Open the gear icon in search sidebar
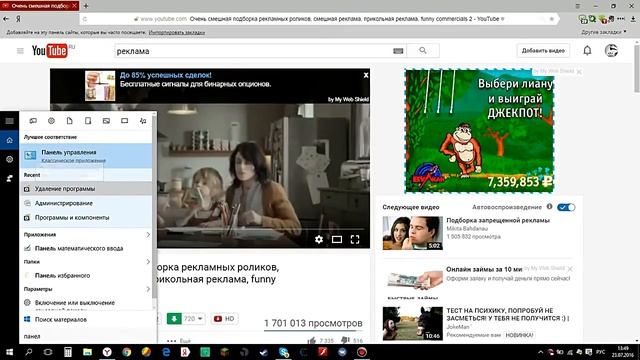The image size is (640, 360). (x=9, y=159)
